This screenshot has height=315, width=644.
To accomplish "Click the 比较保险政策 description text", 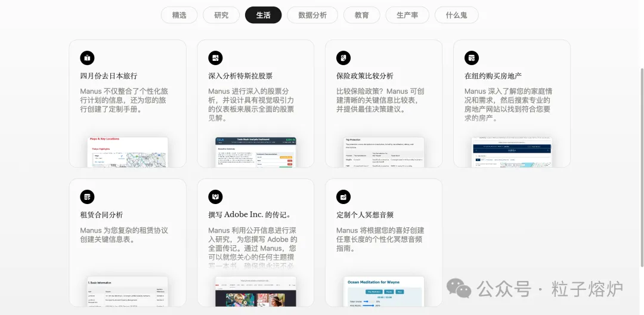I will [380, 100].
